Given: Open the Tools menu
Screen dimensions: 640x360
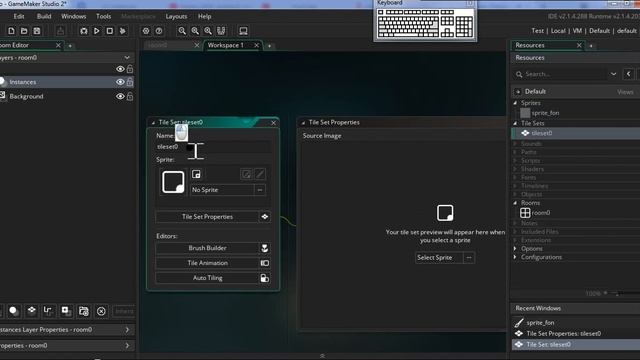Looking at the screenshot, I should pos(103,16).
